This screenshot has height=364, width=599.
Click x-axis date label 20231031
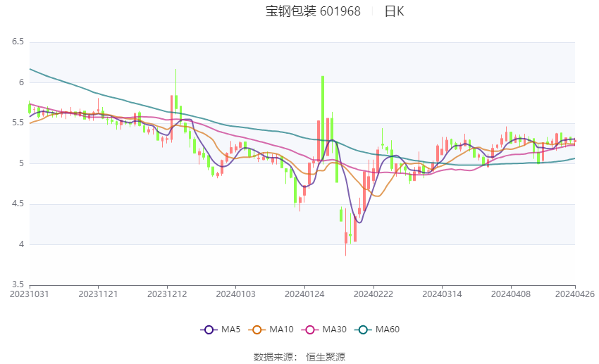[30, 294]
